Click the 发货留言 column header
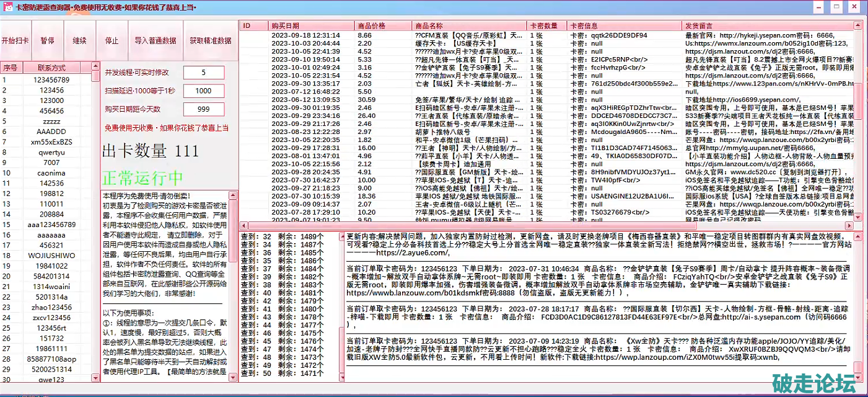The height and width of the screenshot is (397, 868). 765,26
